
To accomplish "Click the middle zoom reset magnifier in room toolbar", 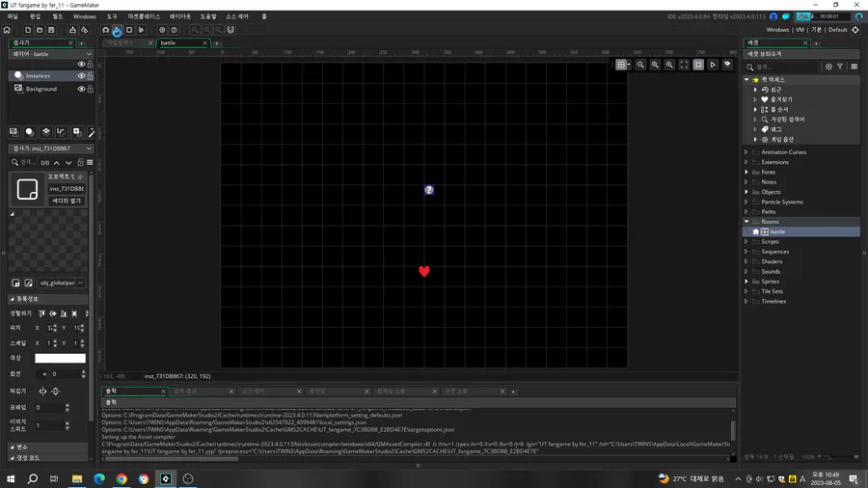I will [655, 65].
